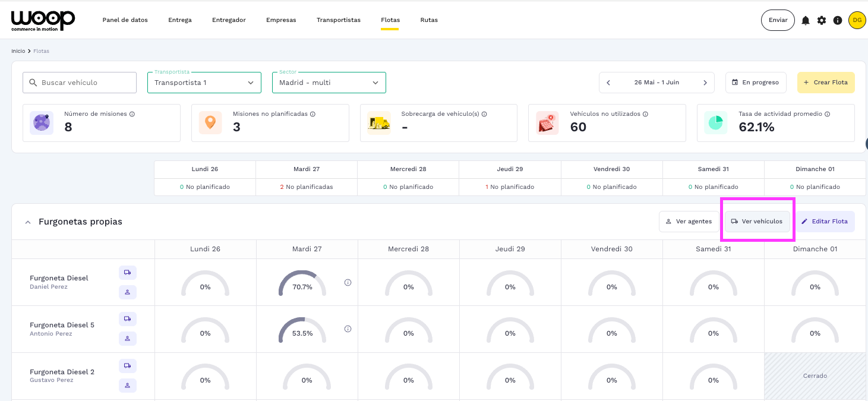Open the Rutas menu item
868x401 pixels.
pyautogui.click(x=428, y=20)
